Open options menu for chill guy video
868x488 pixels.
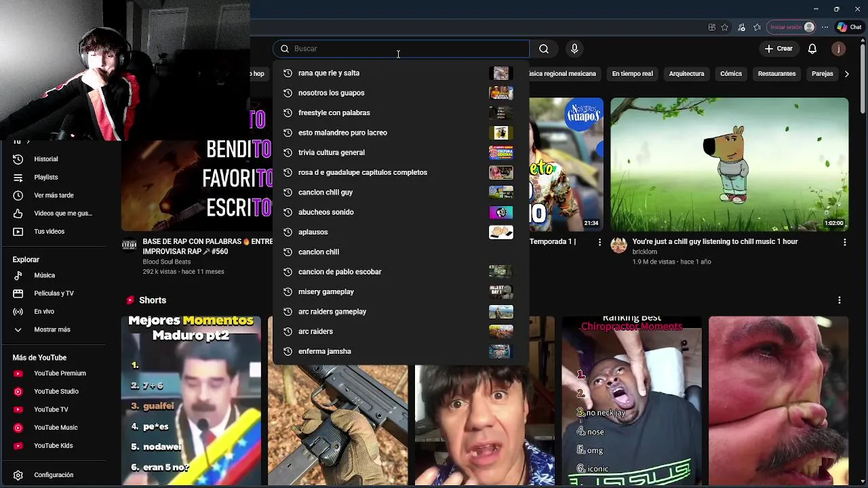(x=844, y=242)
